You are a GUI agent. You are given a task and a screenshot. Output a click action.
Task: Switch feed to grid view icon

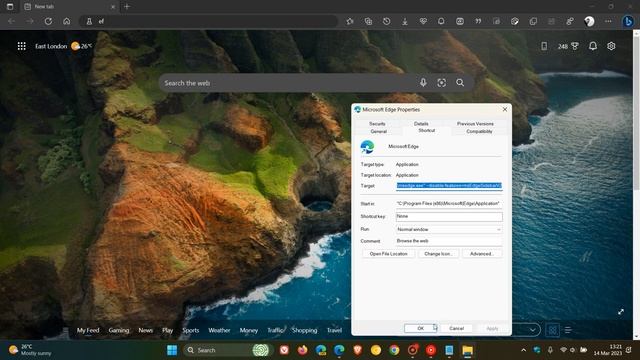click(x=552, y=330)
